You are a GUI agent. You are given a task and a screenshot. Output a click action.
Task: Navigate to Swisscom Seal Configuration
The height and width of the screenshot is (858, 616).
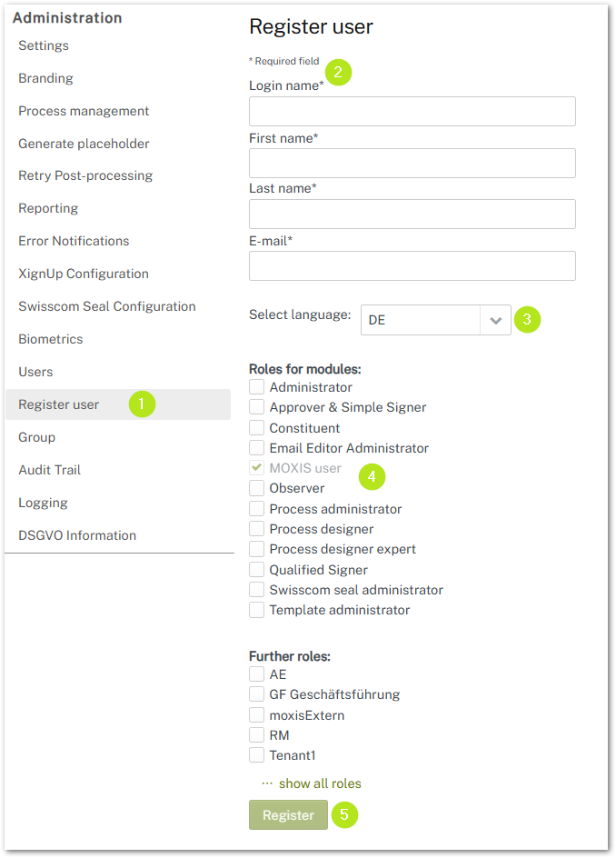coord(107,306)
